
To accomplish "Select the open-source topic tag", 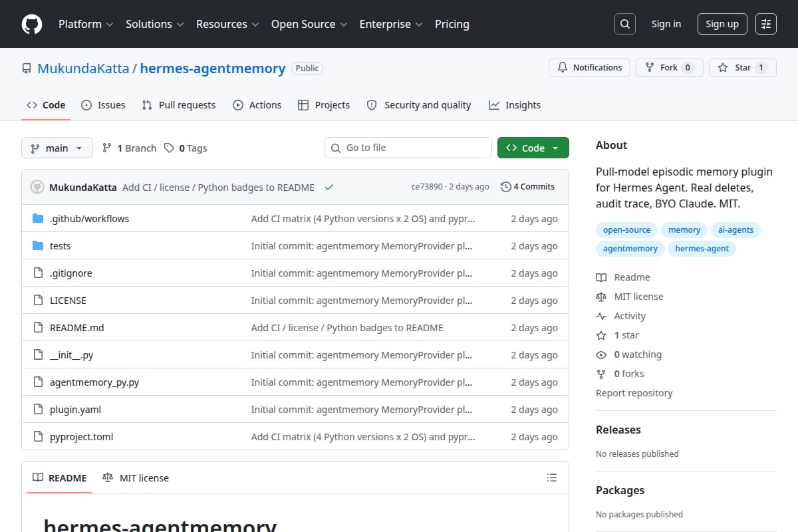I will pyautogui.click(x=626, y=230).
